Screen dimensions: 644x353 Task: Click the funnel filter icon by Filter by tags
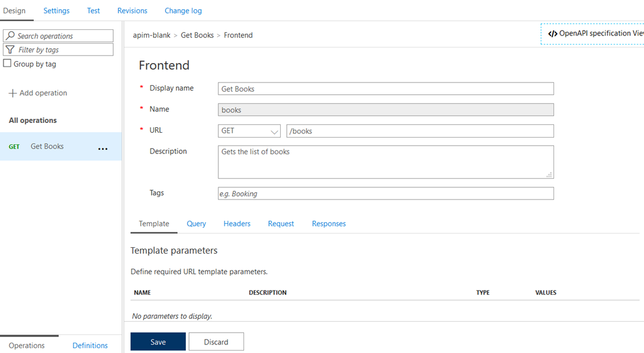10,50
